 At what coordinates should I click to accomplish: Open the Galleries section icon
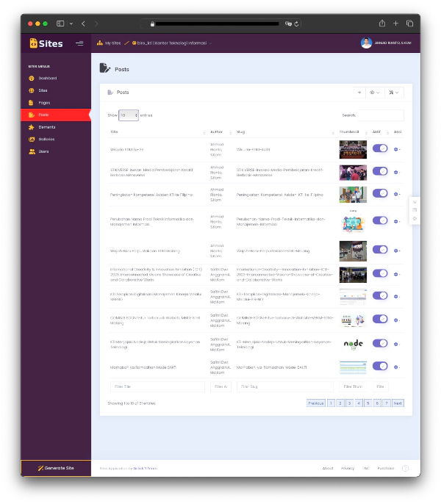32,139
